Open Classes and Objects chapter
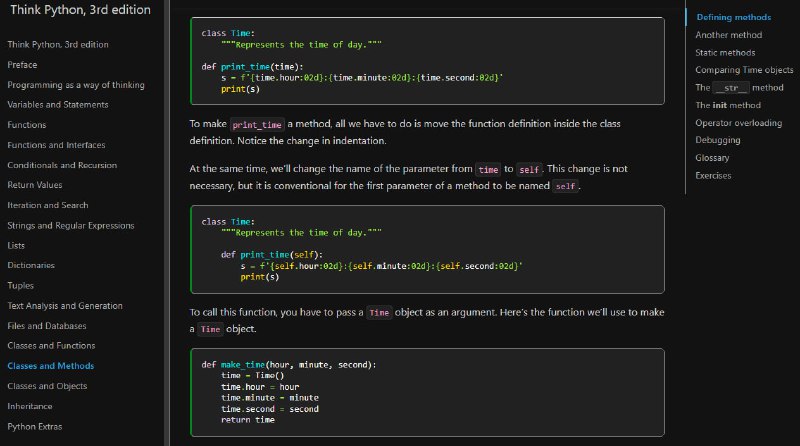The width and height of the screenshot is (800, 446). pos(47,386)
